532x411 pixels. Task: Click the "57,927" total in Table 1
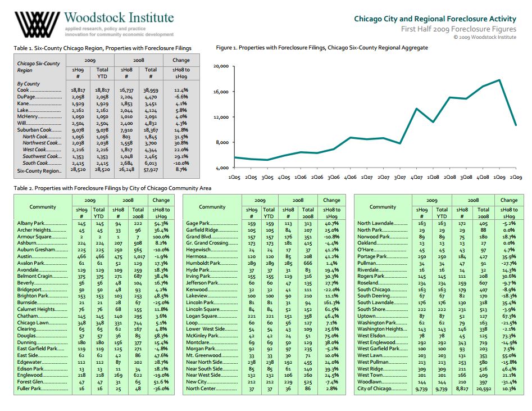(x=151, y=169)
